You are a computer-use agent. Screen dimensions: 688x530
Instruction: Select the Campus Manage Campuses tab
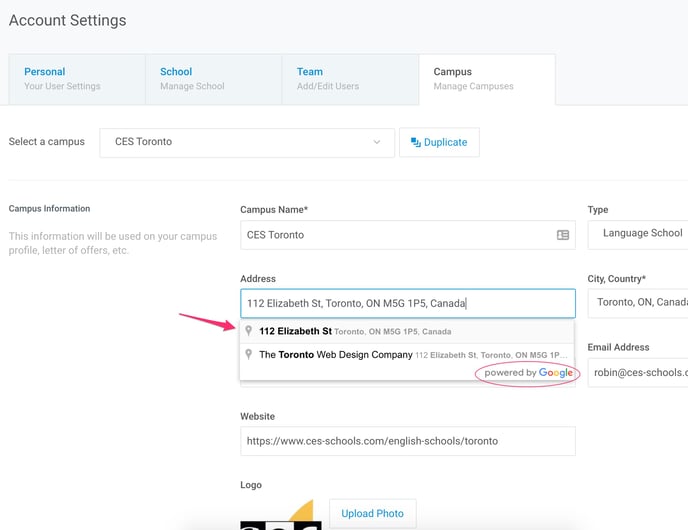[x=487, y=79]
